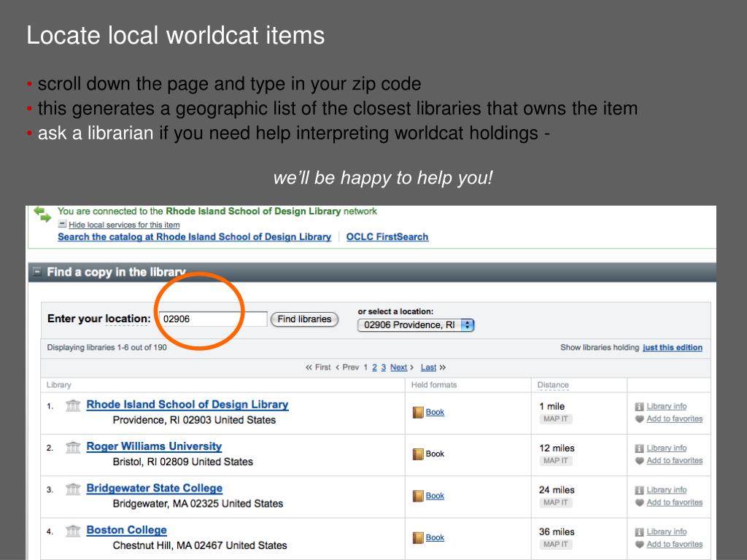The width and height of the screenshot is (747, 560).
Task: Click the green network connection arrows icon
Action: click(x=42, y=214)
